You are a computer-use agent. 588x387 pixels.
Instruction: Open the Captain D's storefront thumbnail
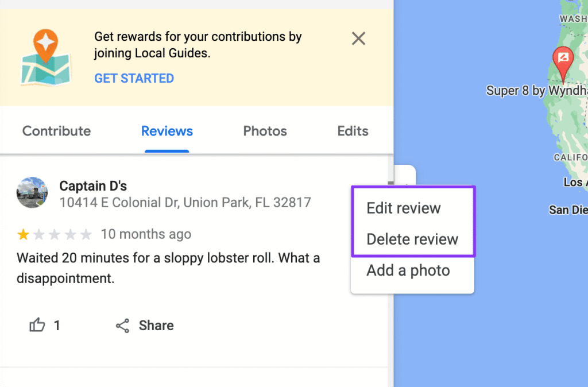(x=32, y=192)
